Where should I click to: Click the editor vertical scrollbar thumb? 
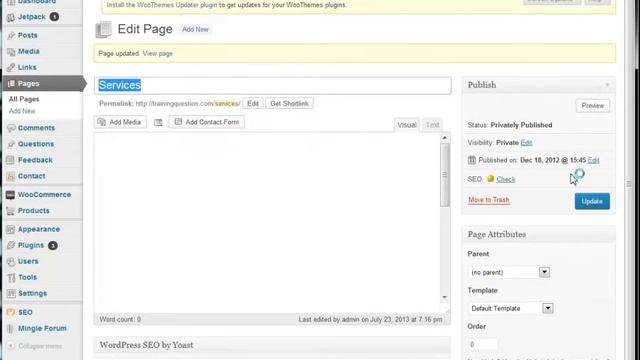[x=444, y=175]
